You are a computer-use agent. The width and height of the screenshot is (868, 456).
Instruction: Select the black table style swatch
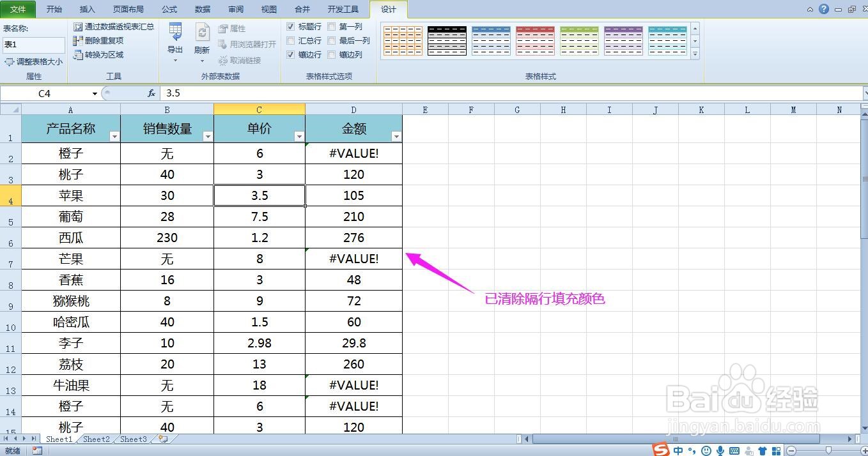pos(446,40)
